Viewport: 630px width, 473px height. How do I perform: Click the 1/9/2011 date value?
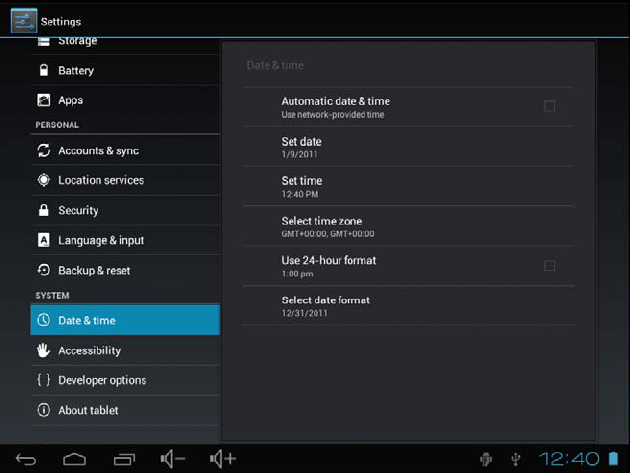tap(299, 154)
